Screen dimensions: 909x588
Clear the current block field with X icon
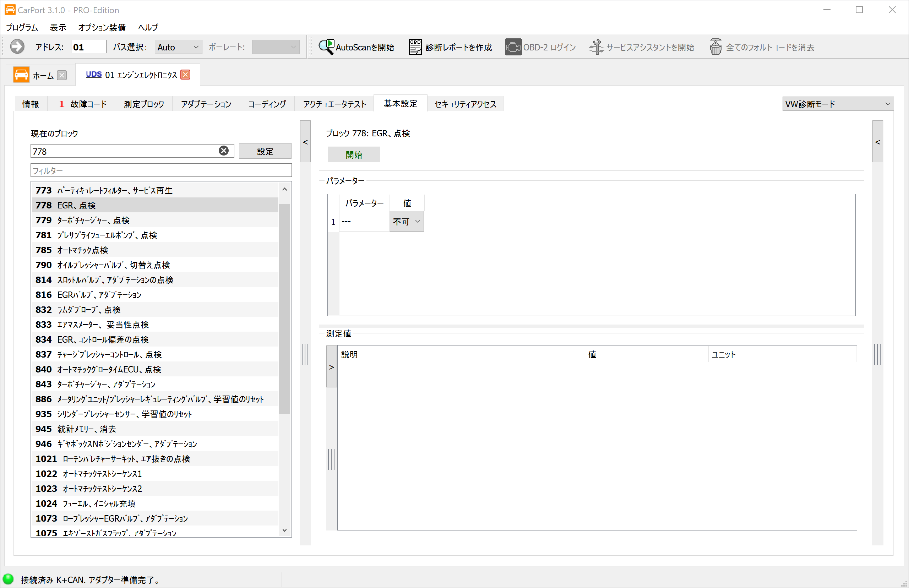click(224, 151)
